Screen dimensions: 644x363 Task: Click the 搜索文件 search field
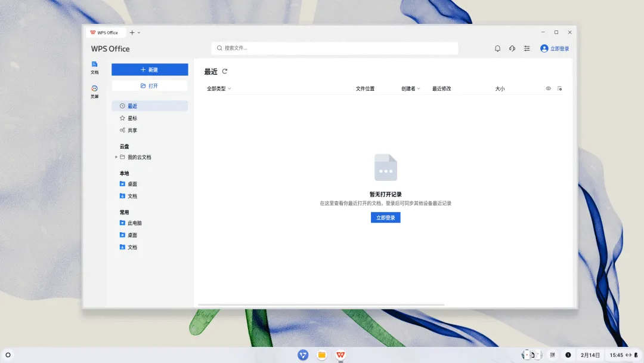pyautogui.click(x=335, y=48)
